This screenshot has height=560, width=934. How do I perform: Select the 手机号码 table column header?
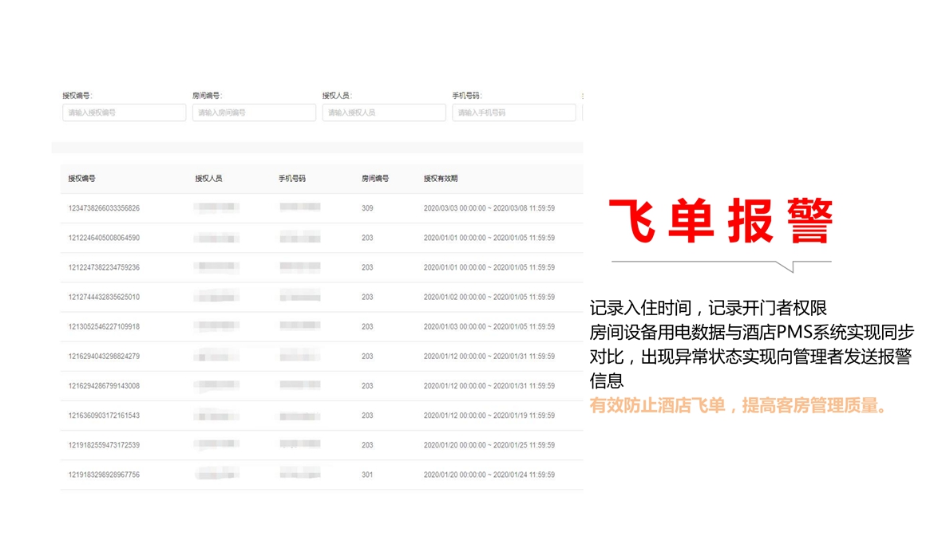coord(291,179)
